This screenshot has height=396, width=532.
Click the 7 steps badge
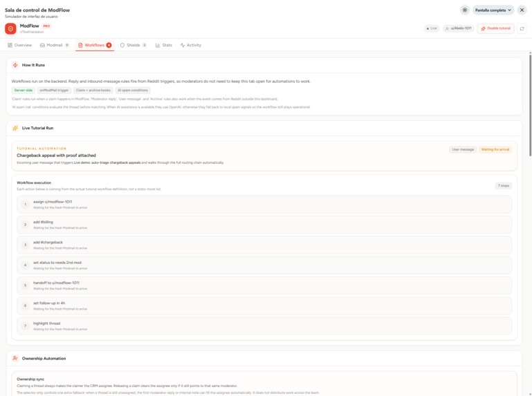click(x=503, y=186)
